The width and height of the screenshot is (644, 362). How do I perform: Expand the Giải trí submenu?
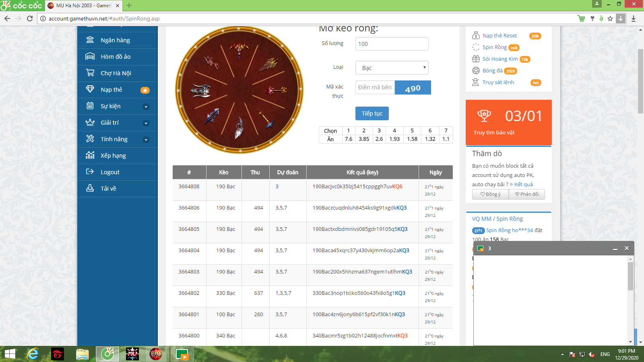pos(146,123)
